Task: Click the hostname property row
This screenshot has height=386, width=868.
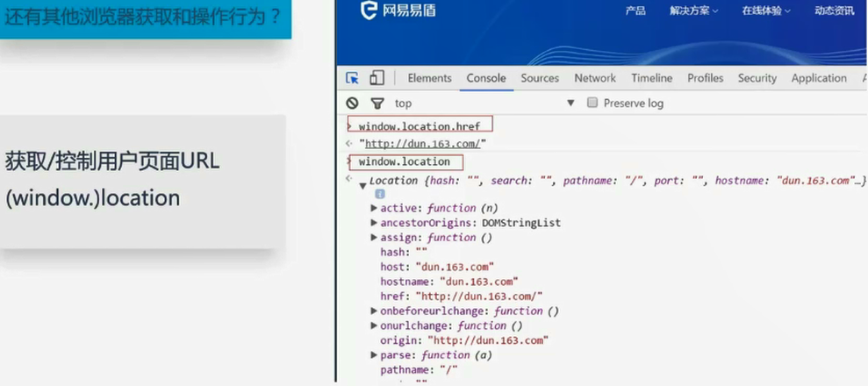Action: pyautogui.click(x=449, y=282)
